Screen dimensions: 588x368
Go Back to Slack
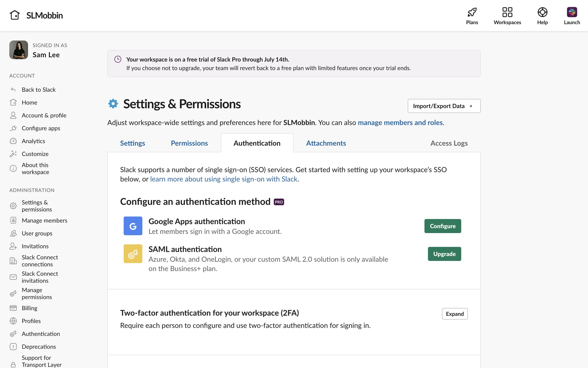pyautogui.click(x=39, y=90)
